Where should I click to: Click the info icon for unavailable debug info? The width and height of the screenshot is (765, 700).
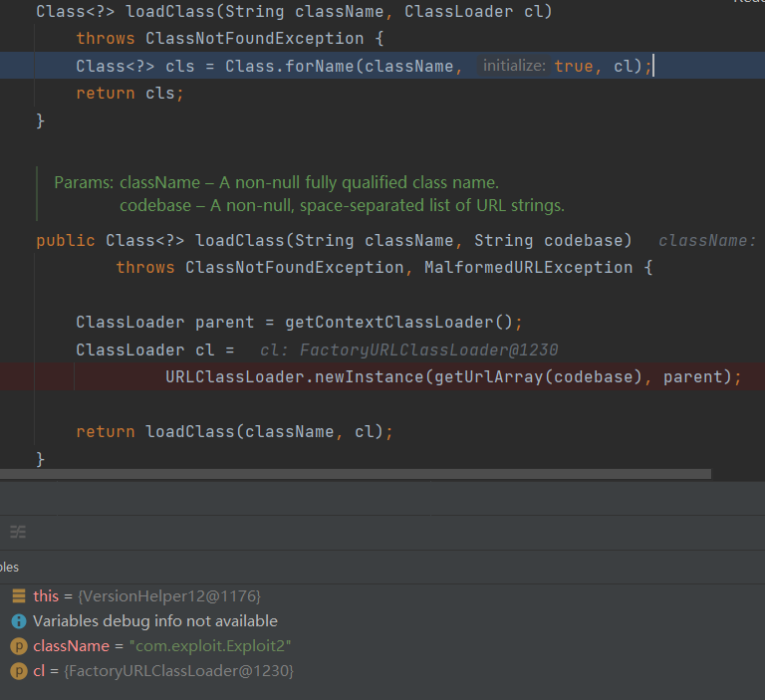[x=18, y=620]
